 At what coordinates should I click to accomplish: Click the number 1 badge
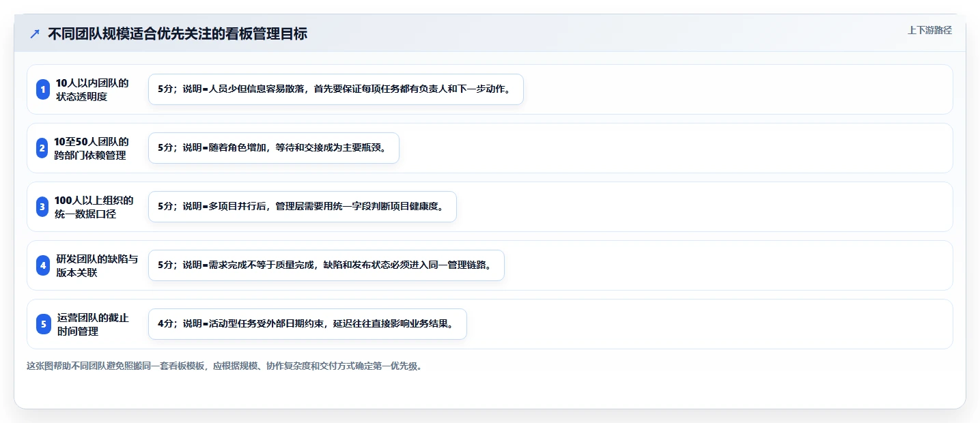point(43,89)
